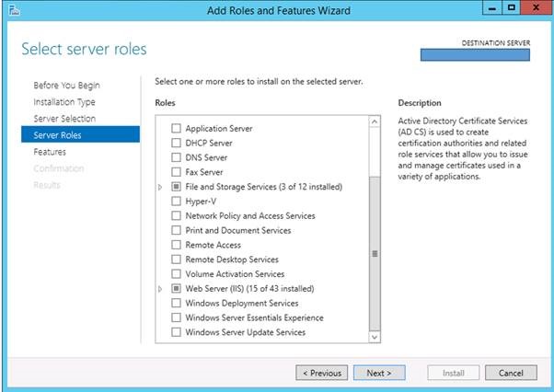Viewport: 554px width, 392px height.
Task: Cancel the wizard
Action: [x=511, y=373]
